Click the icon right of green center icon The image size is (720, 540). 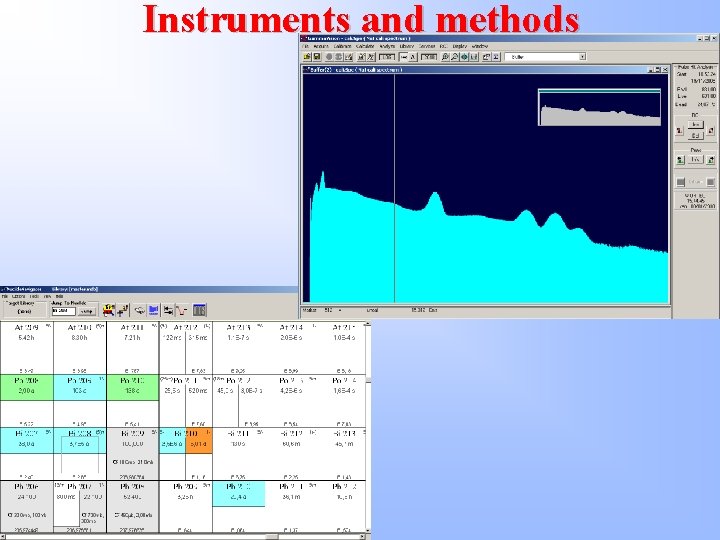[474, 57]
